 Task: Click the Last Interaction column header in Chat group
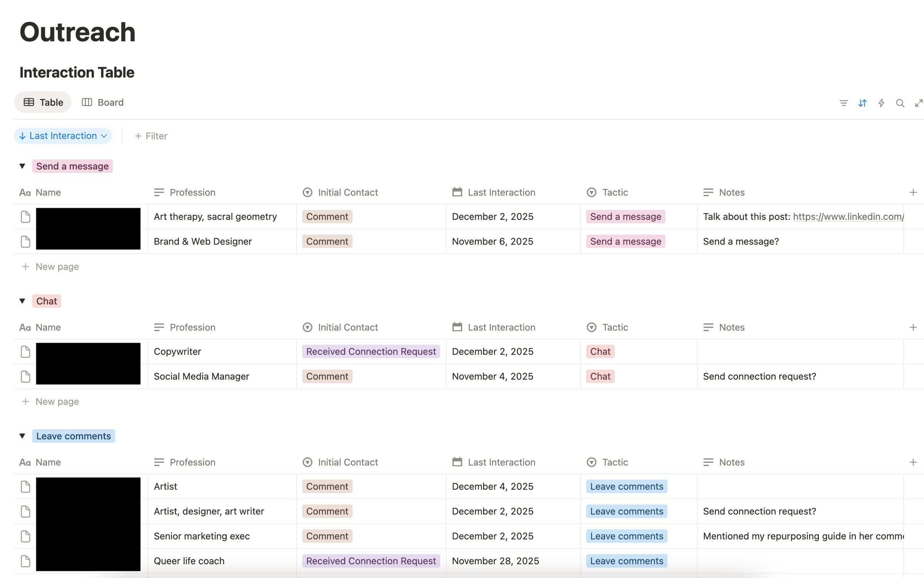[x=501, y=327]
